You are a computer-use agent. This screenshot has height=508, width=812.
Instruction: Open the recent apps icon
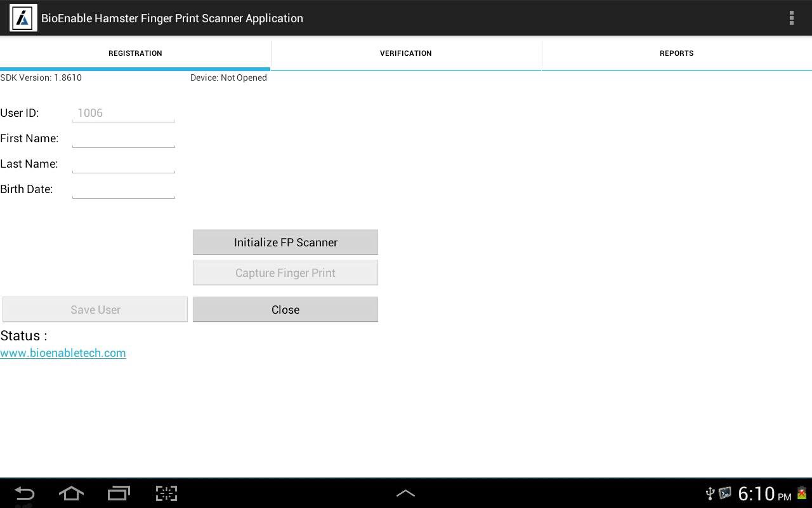pyautogui.click(x=119, y=493)
